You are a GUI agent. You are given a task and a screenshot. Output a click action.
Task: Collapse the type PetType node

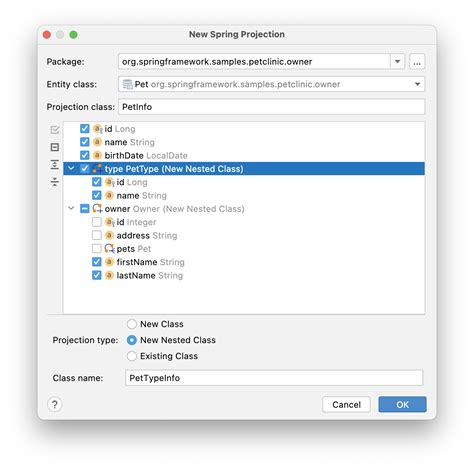point(71,168)
